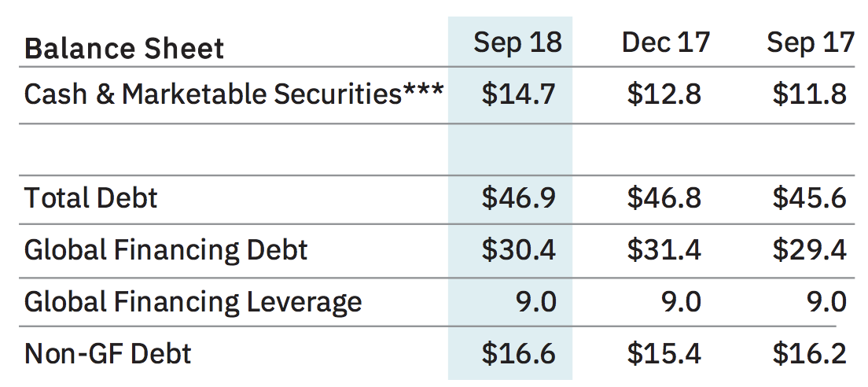Select the Dec 17 column header

pyautogui.click(x=666, y=42)
